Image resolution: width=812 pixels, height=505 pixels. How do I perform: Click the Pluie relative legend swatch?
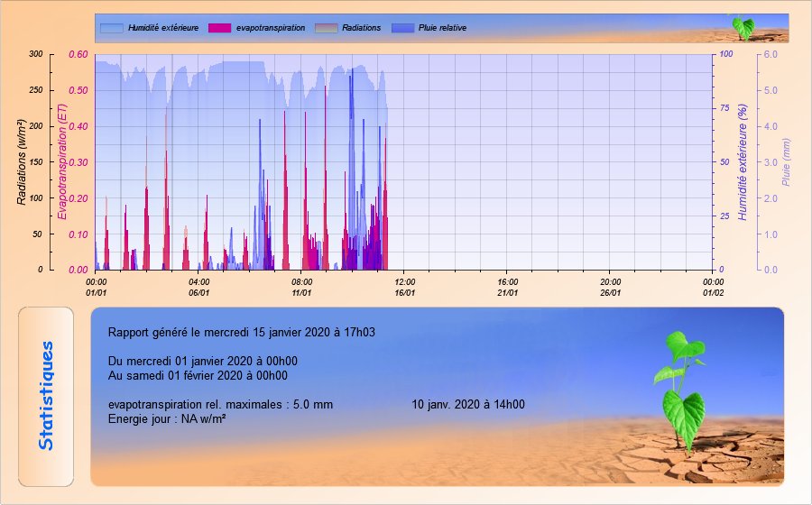(x=403, y=28)
